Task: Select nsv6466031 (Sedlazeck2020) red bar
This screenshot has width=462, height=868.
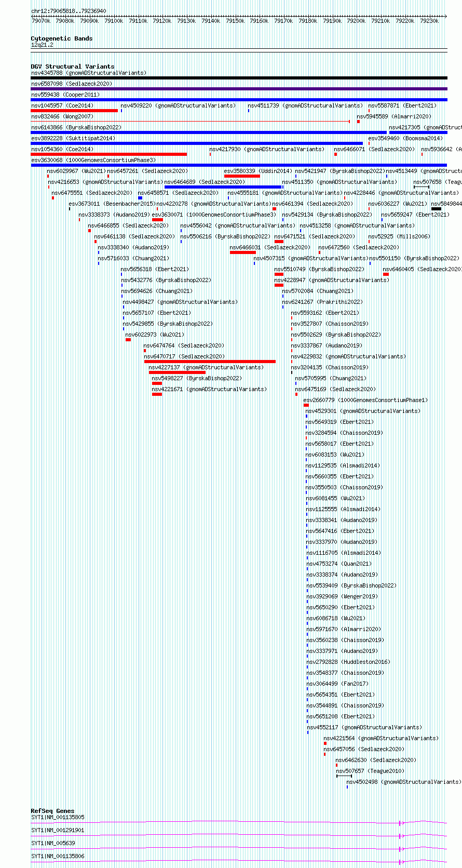Action: click(243, 252)
